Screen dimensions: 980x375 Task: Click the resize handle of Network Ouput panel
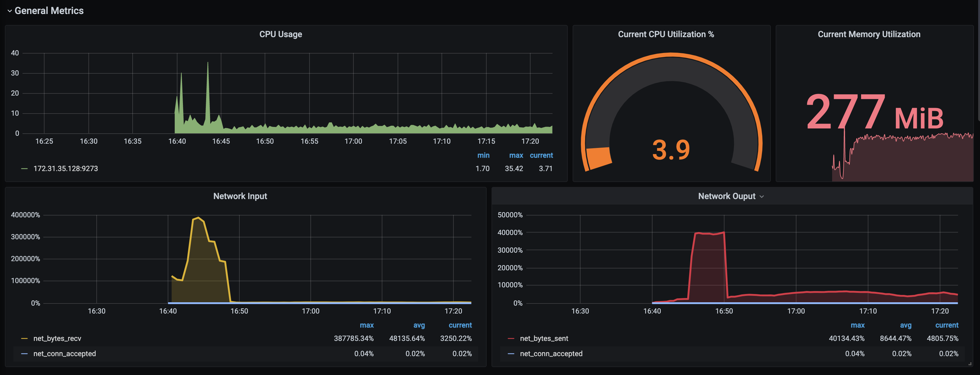pyautogui.click(x=970, y=364)
